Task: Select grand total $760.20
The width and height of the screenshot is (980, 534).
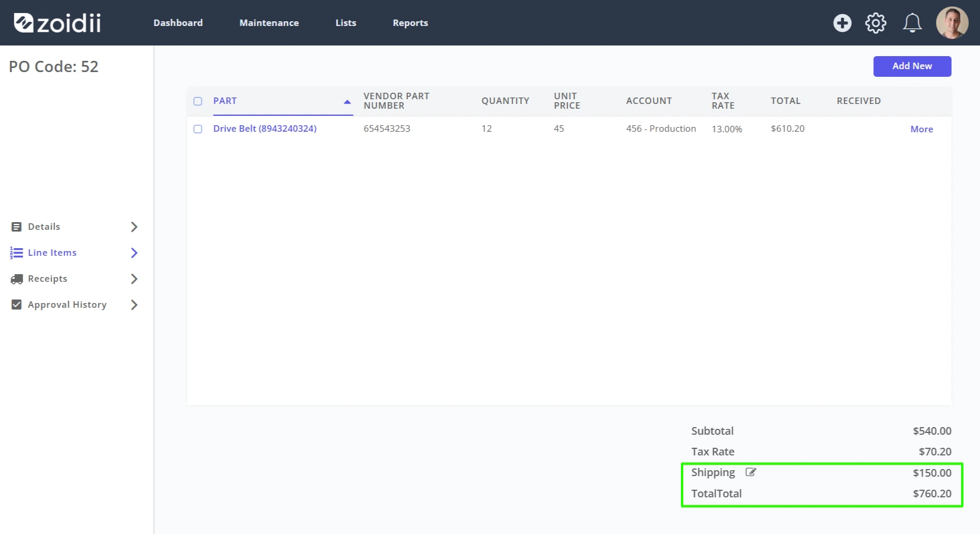Action: click(x=932, y=494)
